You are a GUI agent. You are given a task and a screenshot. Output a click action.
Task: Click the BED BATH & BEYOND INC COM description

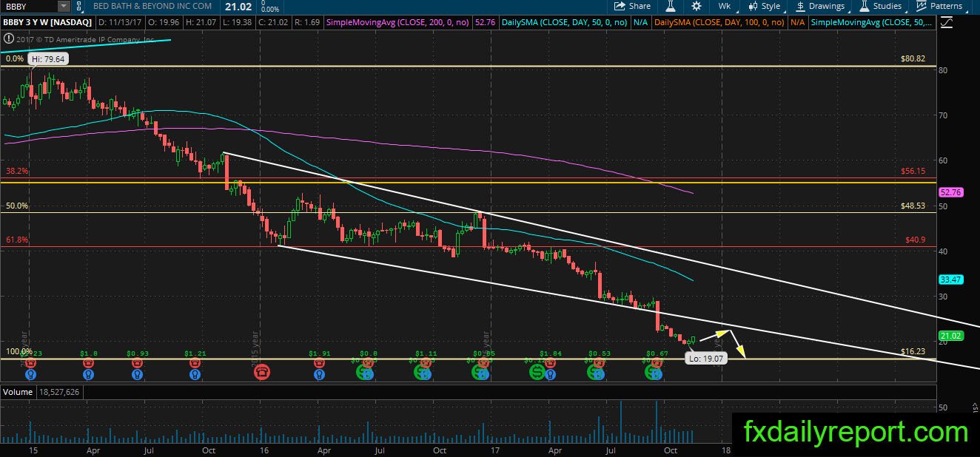(153, 7)
